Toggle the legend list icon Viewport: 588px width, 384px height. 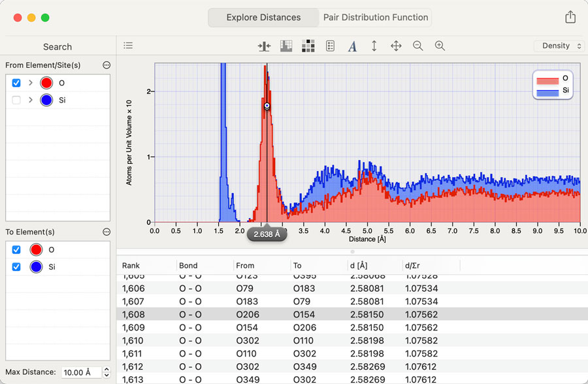[x=331, y=46]
